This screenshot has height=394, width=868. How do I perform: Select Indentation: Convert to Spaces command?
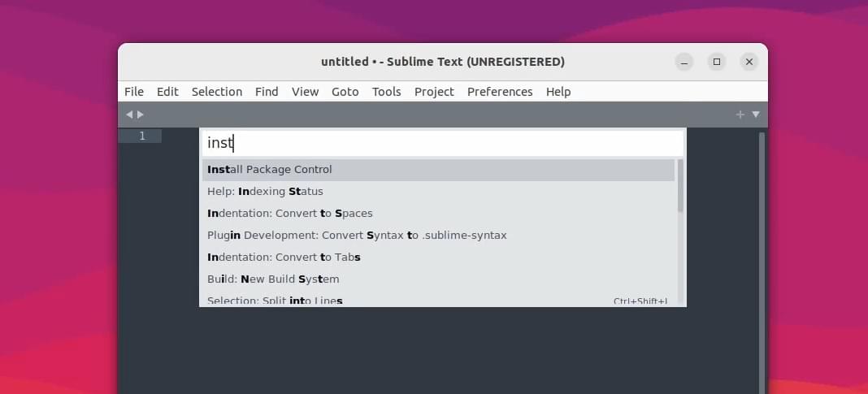click(438, 214)
